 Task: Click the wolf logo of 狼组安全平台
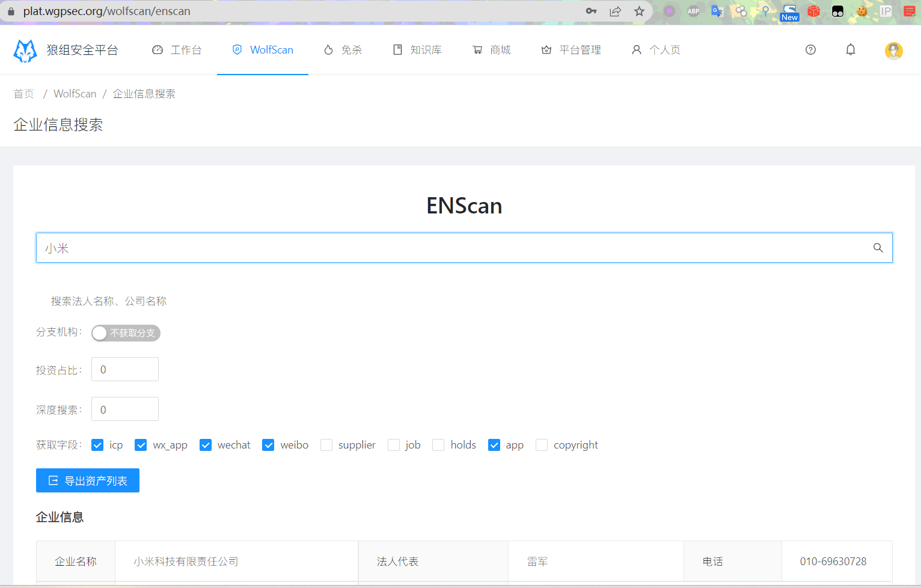coord(25,51)
